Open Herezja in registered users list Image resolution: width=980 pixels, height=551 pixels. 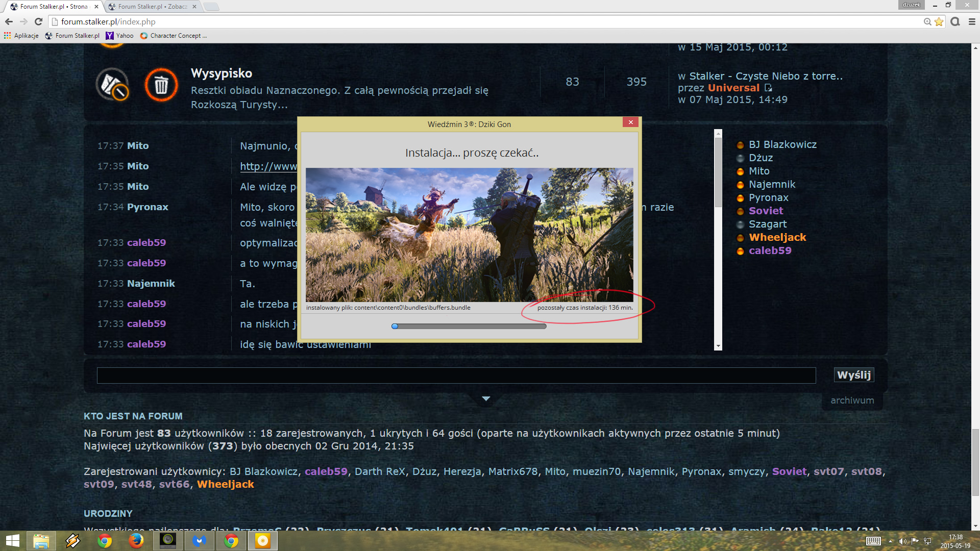(x=462, y=472)
